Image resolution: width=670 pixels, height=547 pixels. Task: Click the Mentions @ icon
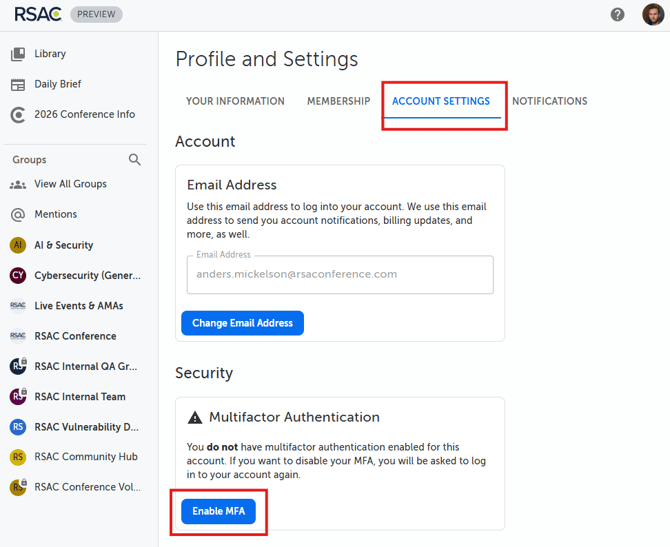tap(18, 214)
